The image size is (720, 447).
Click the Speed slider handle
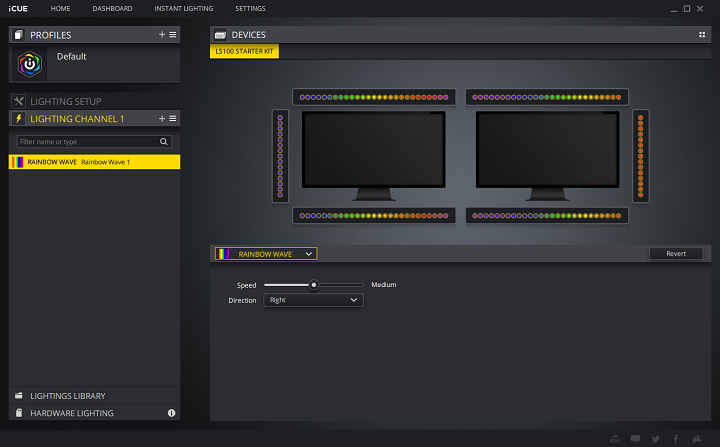point(314,285)
